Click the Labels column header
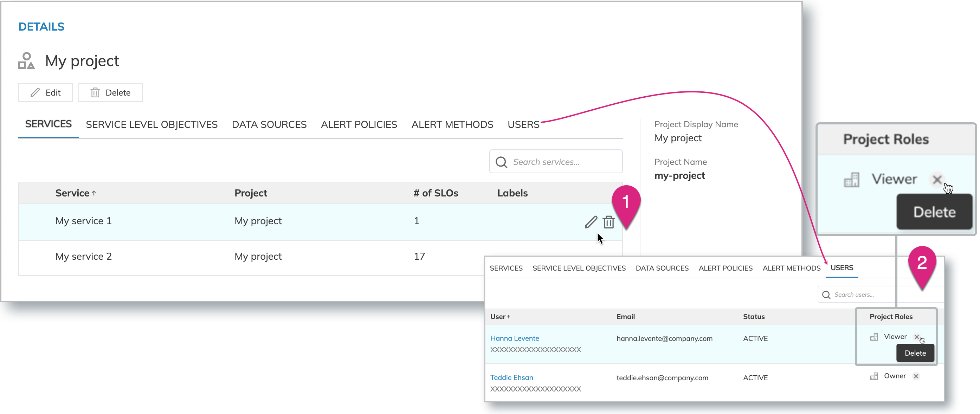980x414 pixels. 512,193
